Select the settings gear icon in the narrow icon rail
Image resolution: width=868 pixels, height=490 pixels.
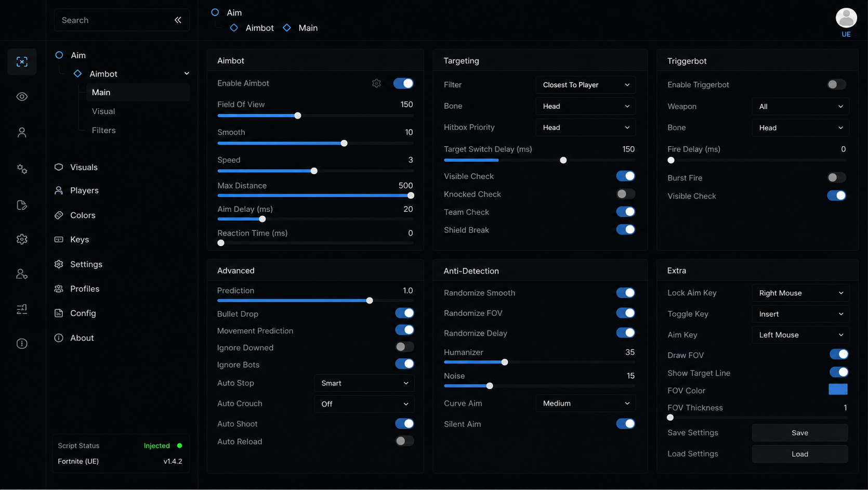coord(22,239)
